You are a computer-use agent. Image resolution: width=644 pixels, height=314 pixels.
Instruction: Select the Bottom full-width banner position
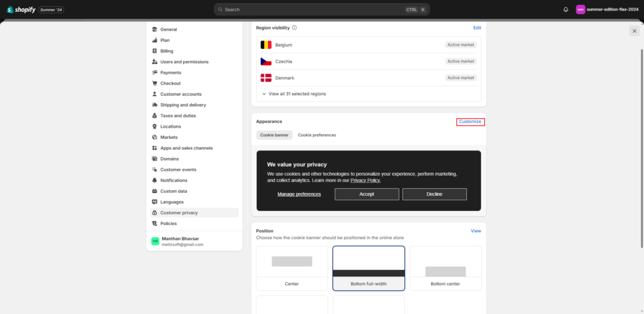tap(369, 268)
